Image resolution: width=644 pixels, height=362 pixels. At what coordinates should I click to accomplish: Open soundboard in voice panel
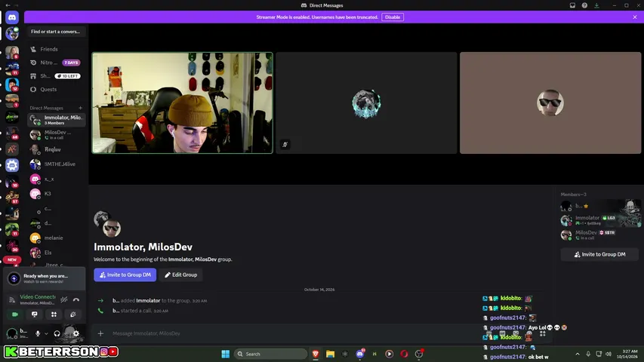(73, 314)
